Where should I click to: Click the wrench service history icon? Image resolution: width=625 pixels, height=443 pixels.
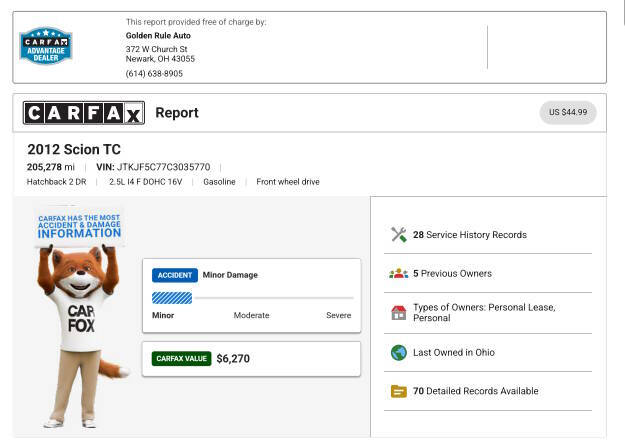coord(399,234)
